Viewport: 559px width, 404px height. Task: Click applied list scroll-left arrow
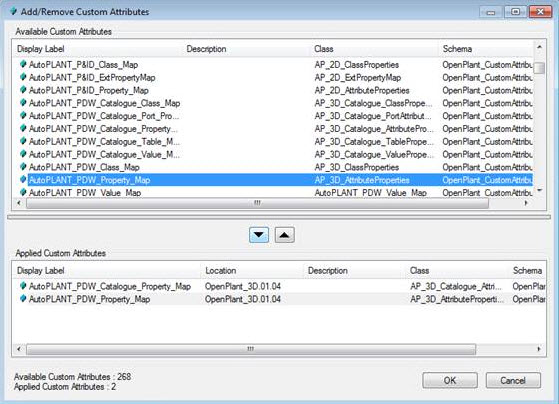19,349
